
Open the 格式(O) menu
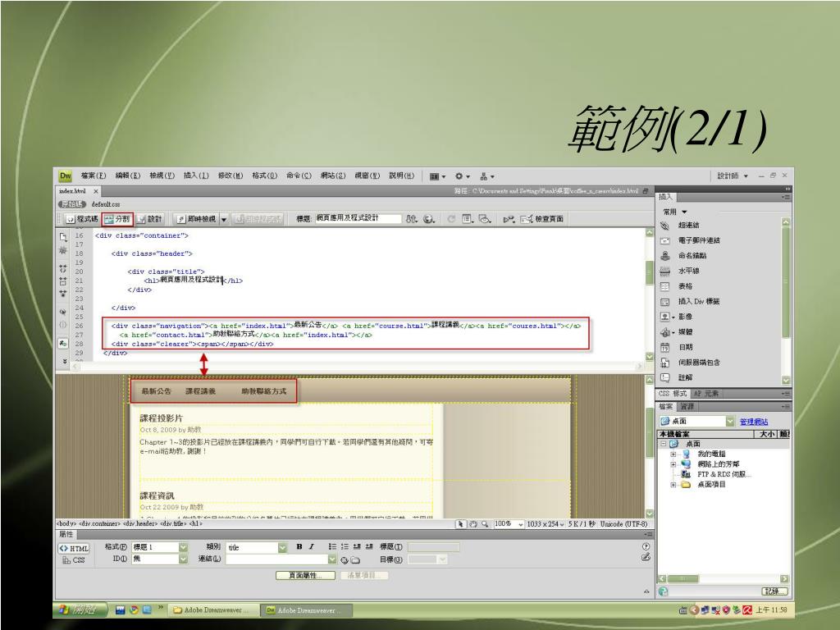[265, 176]
